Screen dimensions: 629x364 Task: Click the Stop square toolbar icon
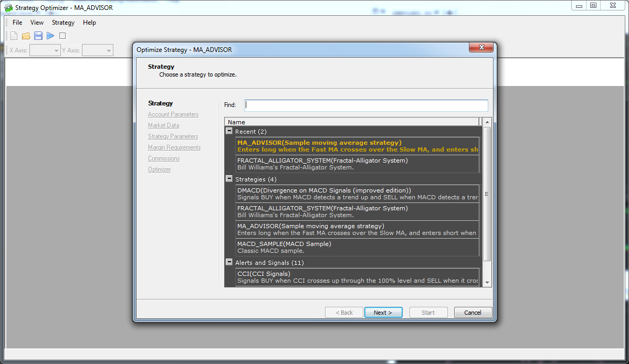tap(62, 36)
